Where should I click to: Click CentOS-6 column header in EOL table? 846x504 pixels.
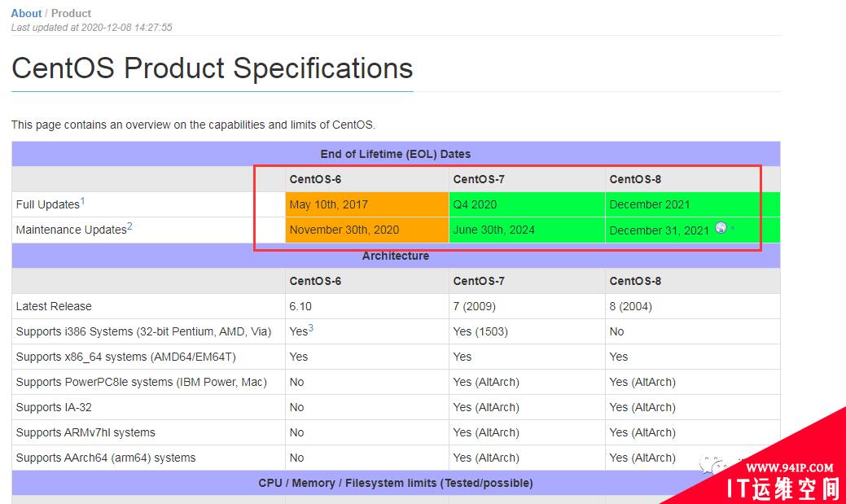(315, 179)
